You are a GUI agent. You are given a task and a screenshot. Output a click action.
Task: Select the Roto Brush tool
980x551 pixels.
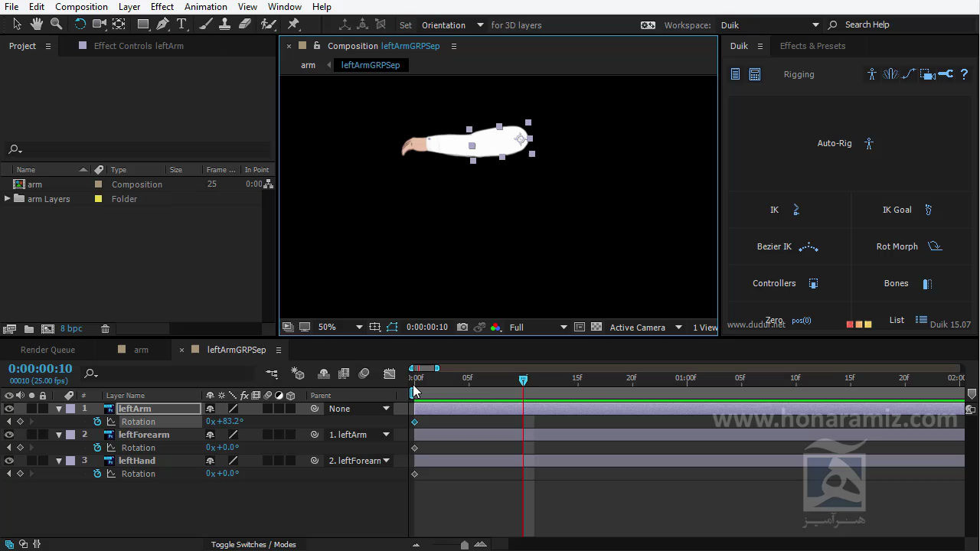269,24
